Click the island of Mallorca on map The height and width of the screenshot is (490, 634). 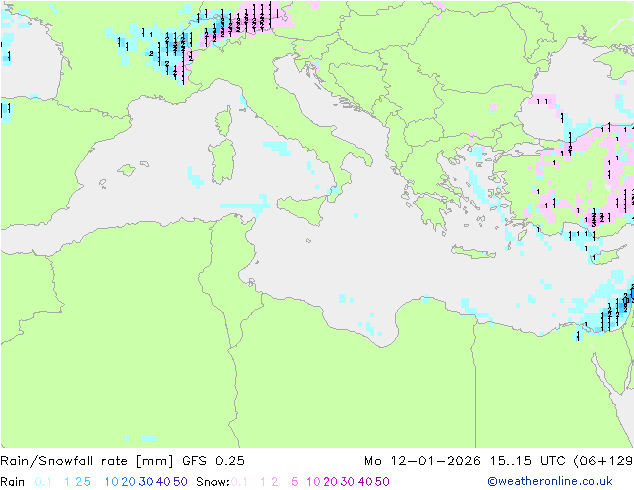(127, 170)
